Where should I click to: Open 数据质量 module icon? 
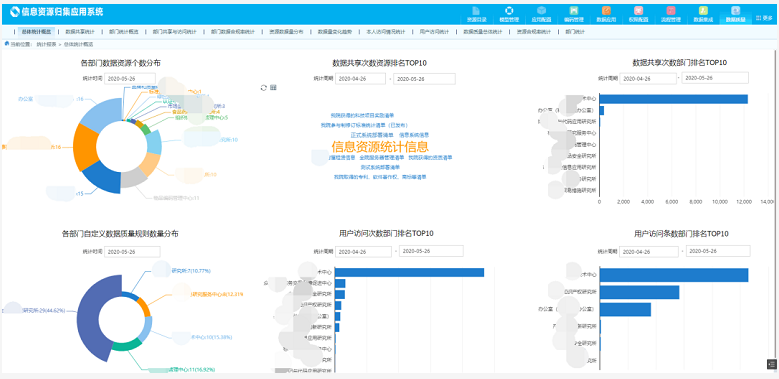tap(736, 10)
